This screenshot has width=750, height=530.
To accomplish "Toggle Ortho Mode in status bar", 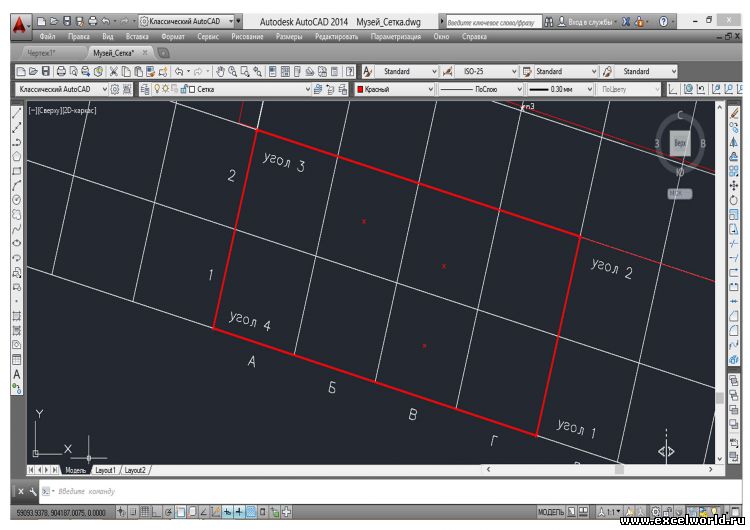I will pos(156,512).
